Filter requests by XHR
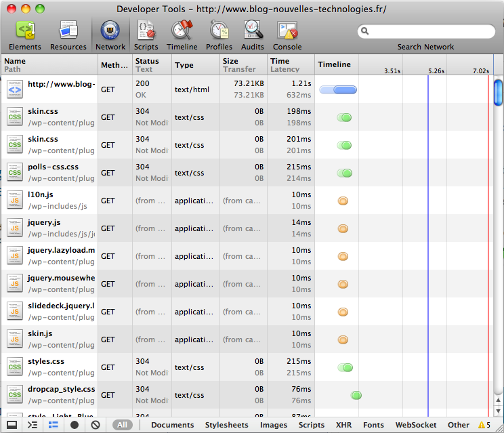Screen dimensions: 504x433 click(343, 425)
